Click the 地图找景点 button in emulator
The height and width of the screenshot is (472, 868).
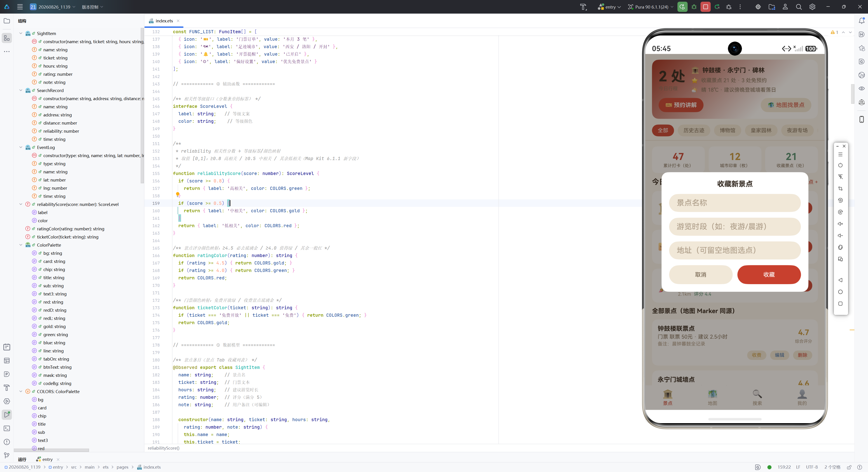(x=786, y=105)
